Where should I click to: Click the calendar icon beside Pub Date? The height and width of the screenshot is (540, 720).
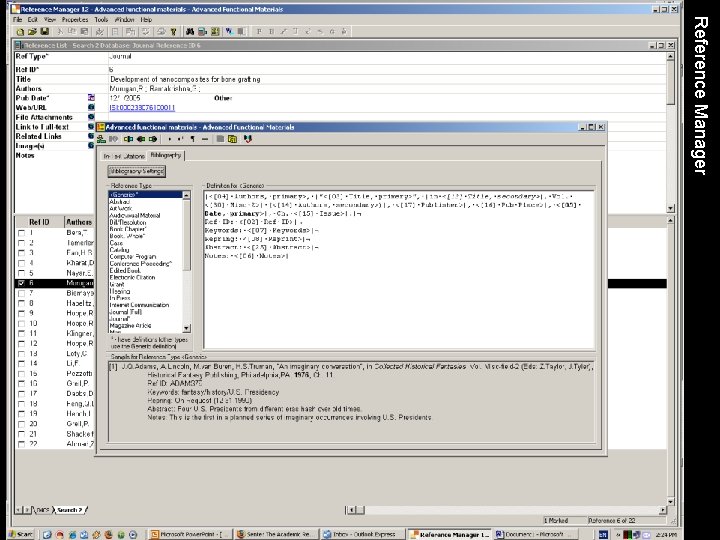(91, 97)
